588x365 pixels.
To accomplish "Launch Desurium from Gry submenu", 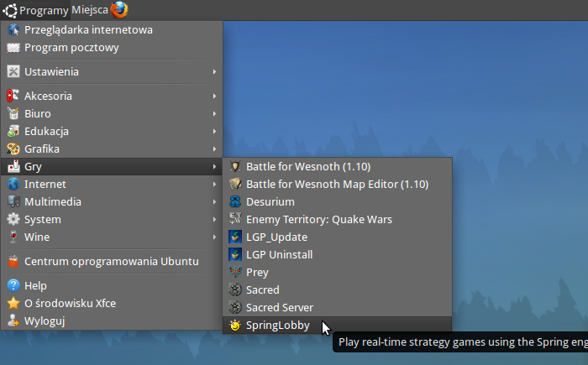I will (x=338, y=201).
